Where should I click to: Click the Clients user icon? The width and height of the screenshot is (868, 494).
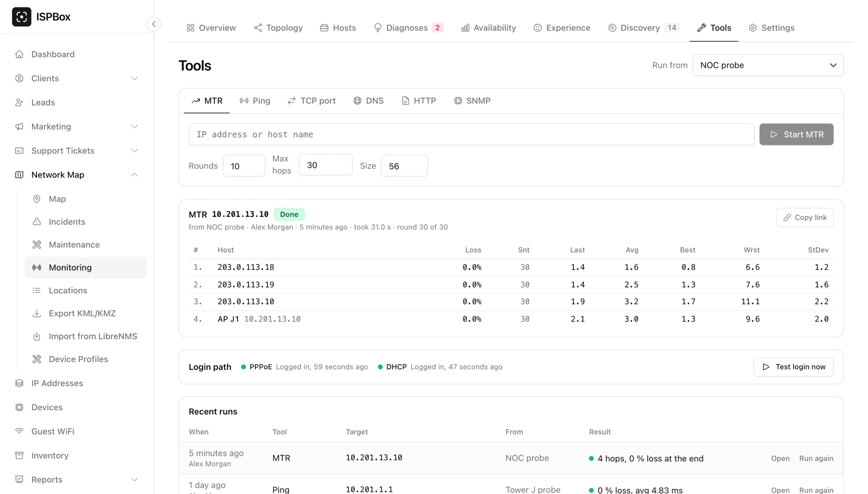point(19,78)
